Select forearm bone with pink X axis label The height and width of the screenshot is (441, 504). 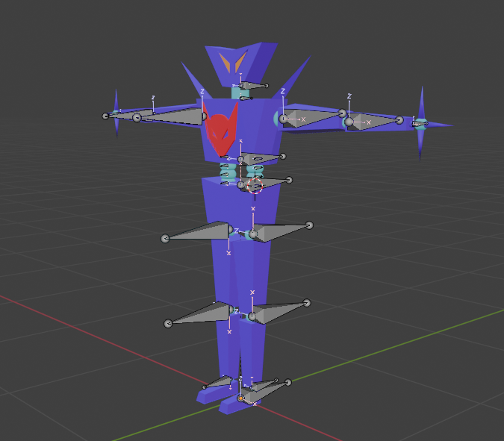pos(373,121)
